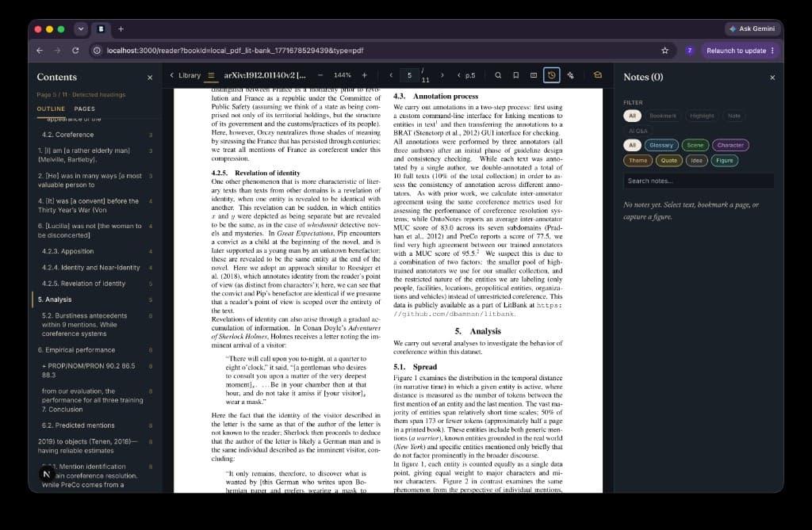
Task: Open outline entry 5.2. Burstiness antecedents
Action: coord(95,325)
